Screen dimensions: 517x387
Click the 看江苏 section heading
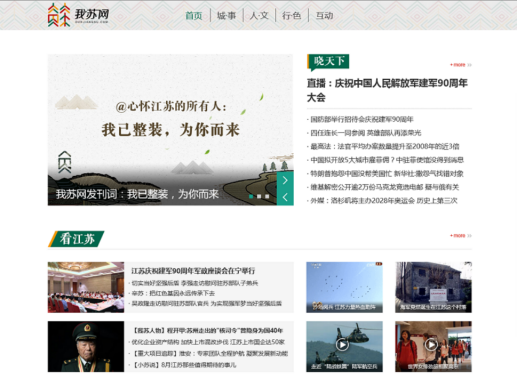76,239
